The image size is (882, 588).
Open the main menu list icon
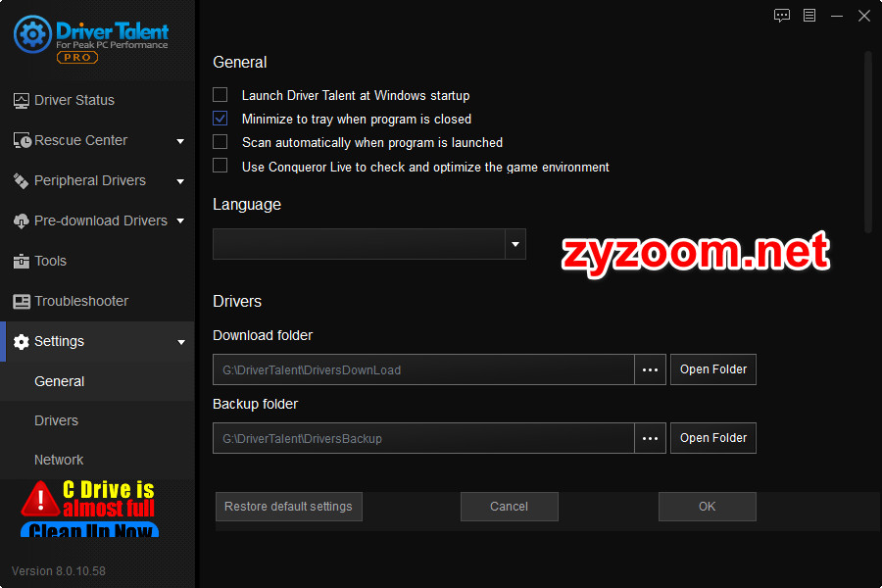click(809, 16)
